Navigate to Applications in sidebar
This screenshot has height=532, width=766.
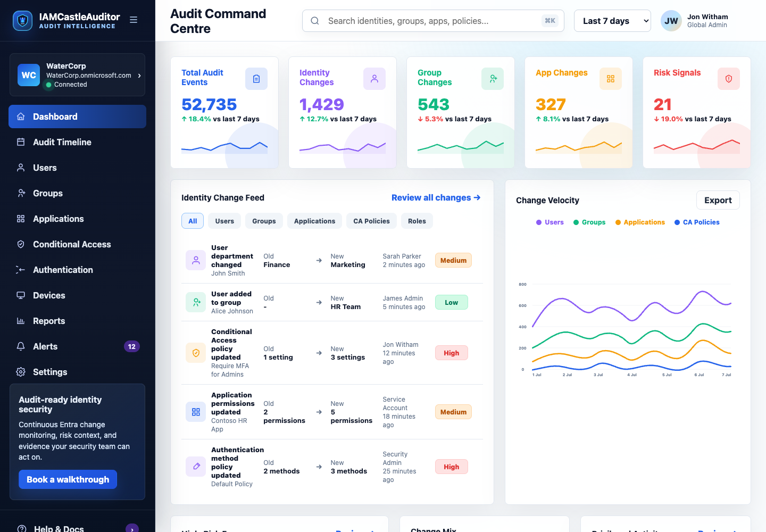(77, 219)
